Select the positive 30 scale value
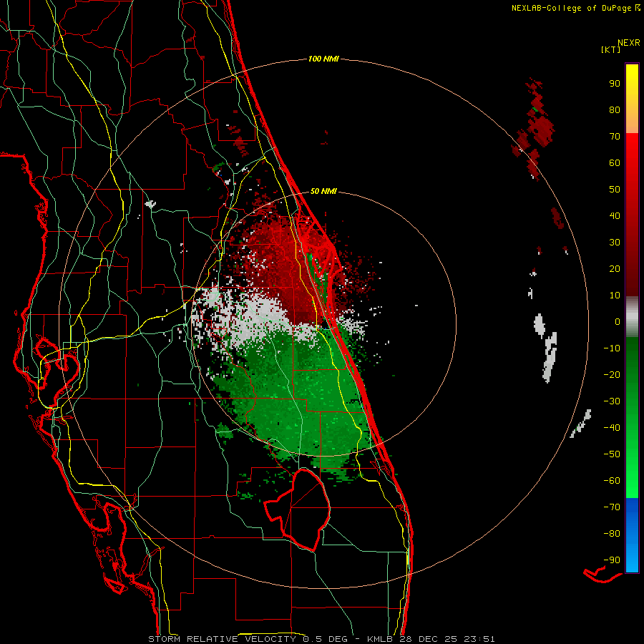Screen dimensions: 644x644 [x=615, y=243]
